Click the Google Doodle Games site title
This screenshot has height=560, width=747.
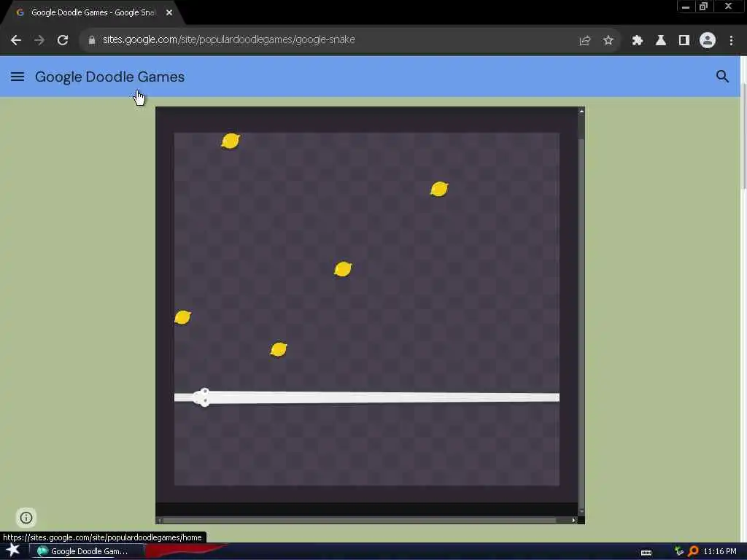coord(109,77)
